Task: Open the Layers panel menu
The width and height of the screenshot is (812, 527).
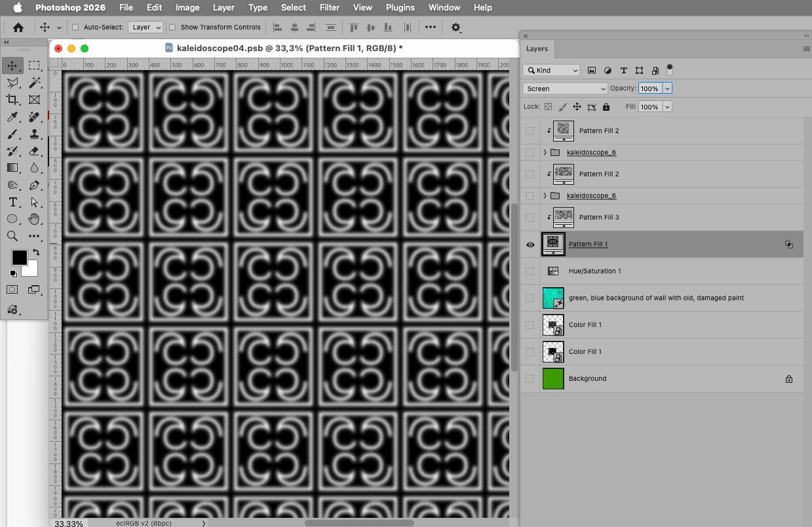Action: click(x=806, y=49)
